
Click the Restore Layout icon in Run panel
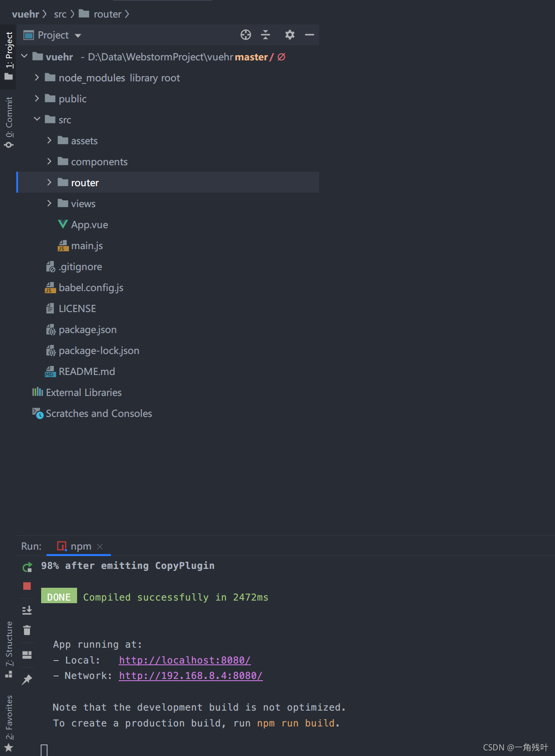pos(27,655)
